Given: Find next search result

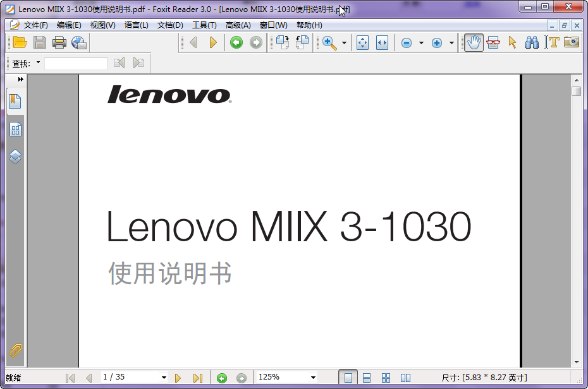Looking at the screenshot, I should tap(138, 63).
